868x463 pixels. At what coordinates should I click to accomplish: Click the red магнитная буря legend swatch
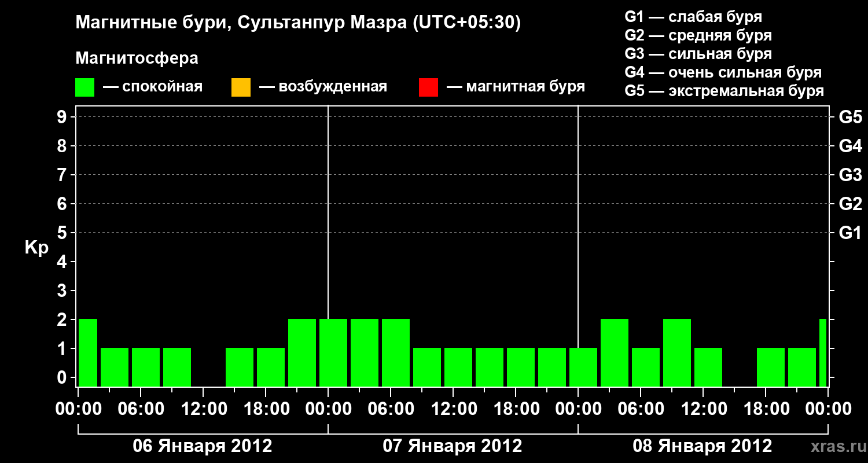tap(428, 87)
